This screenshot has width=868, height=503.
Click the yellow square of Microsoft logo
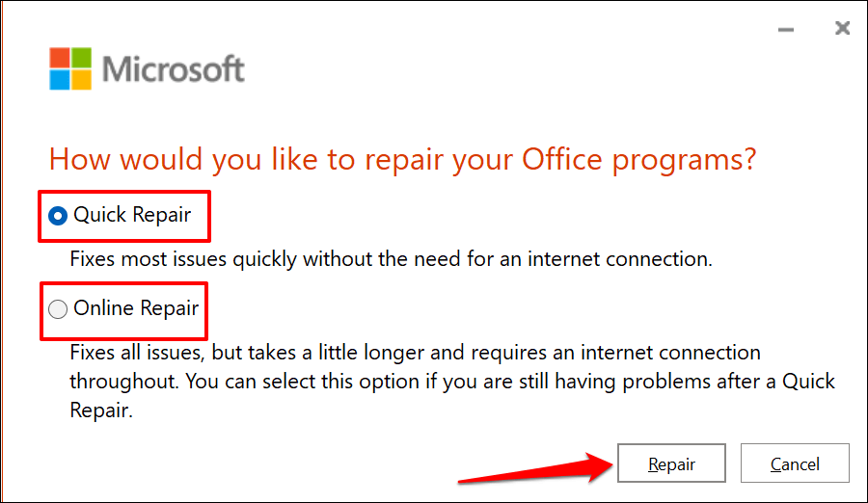(83, 78)
